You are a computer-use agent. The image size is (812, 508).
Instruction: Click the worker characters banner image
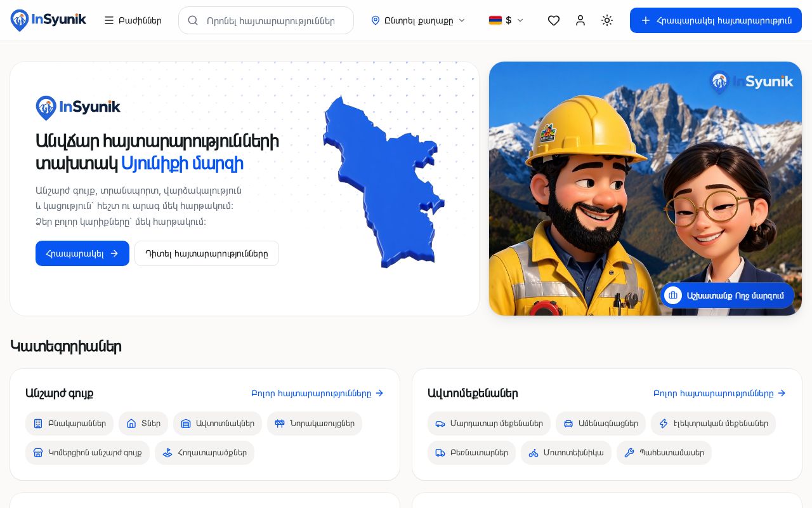645,189
